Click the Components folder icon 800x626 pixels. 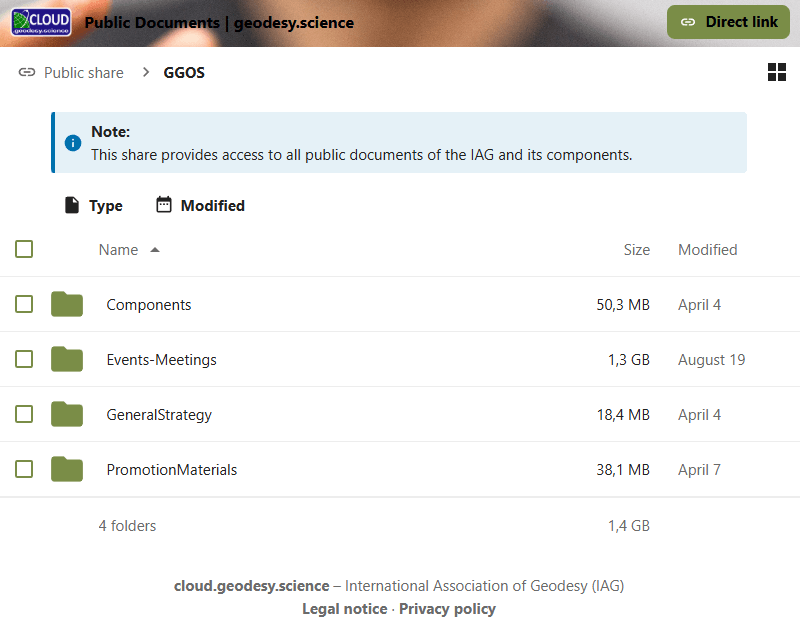click(67, 304)
